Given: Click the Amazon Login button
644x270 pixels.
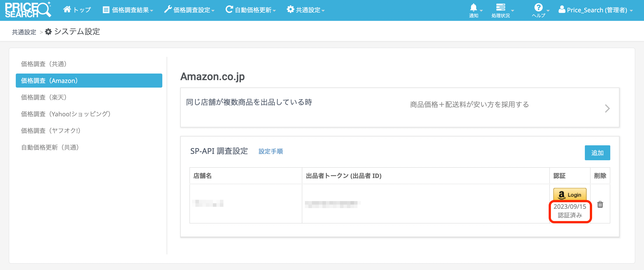Looking at the screenshot, I should tap(570, 195).
